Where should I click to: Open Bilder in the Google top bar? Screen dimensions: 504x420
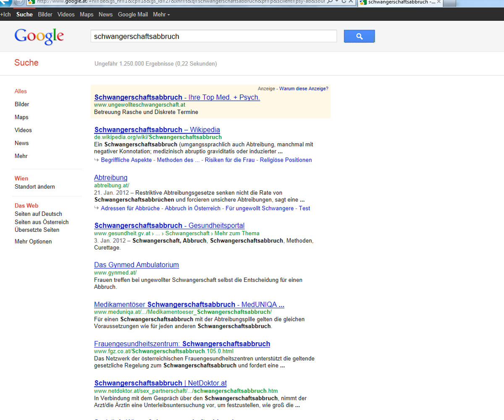coord(45,14)
